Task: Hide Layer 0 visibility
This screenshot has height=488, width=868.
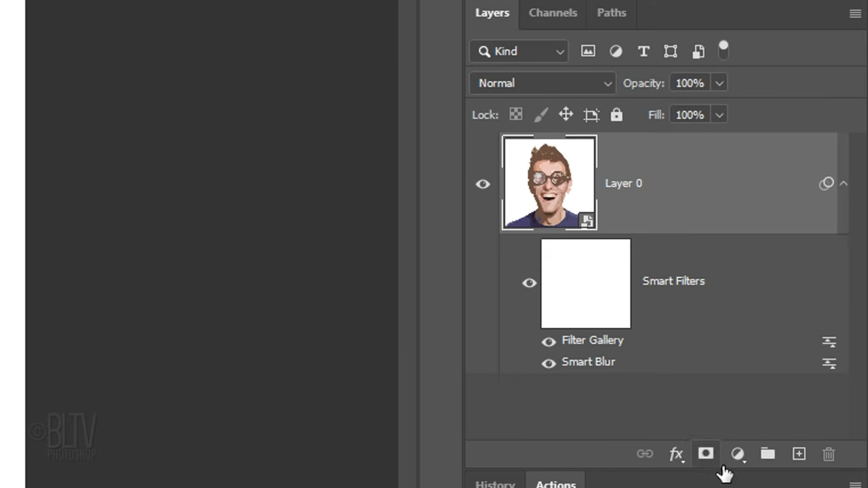Action: click(482, 183)
